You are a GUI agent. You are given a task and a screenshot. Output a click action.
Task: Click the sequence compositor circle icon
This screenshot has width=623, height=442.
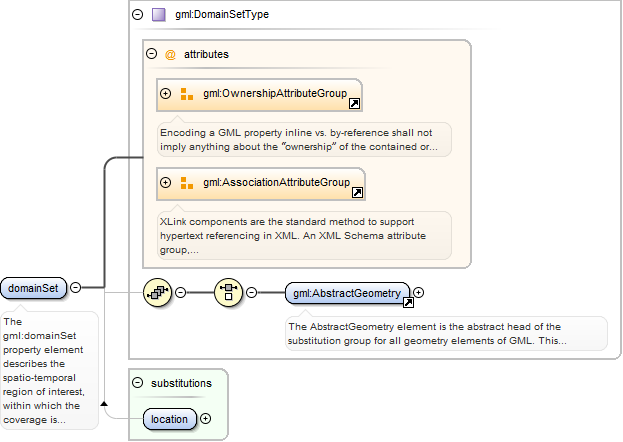point(158,293)
